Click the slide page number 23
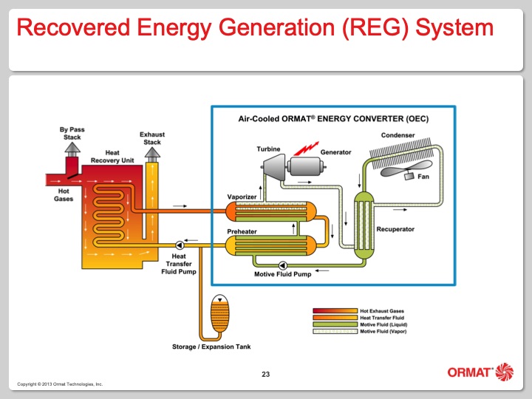 coord(266,375)
